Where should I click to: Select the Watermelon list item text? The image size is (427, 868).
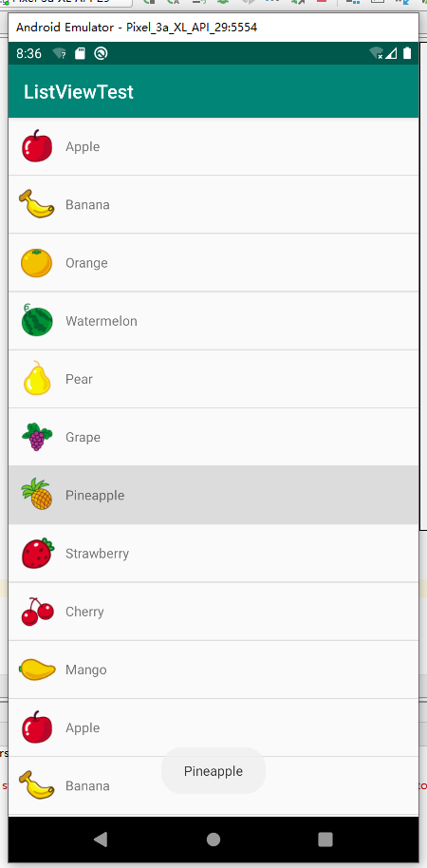tap(102, 321)
